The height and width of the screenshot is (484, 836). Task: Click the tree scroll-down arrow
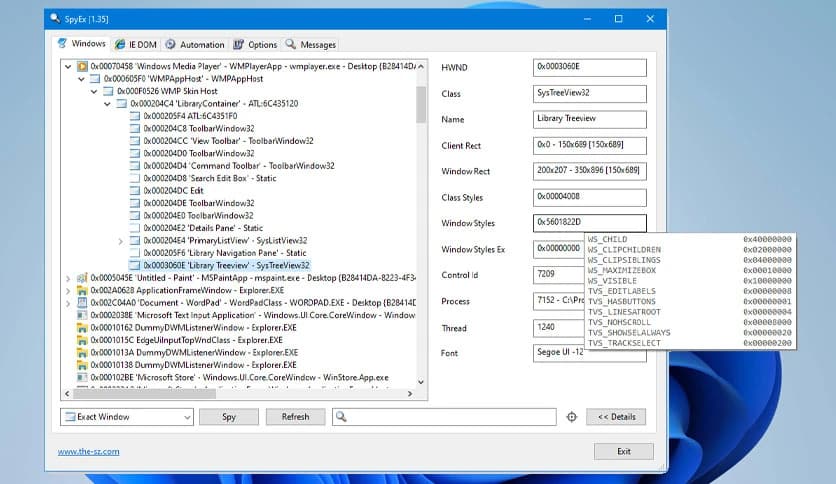tap(421, 382)
